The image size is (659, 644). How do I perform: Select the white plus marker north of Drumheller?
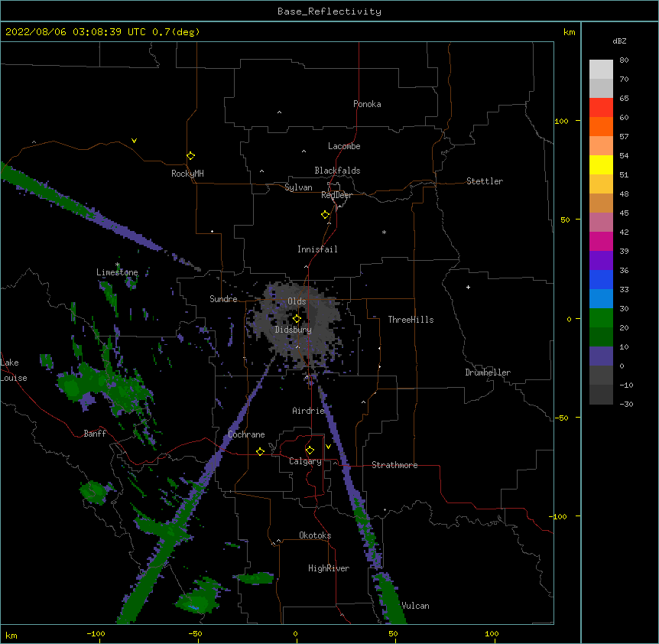pos(468,287)
